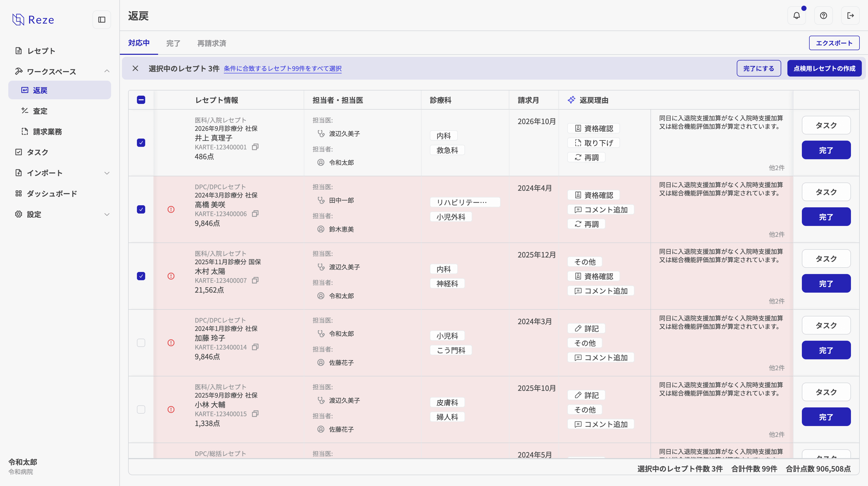Click the alert icon on the 加藤 玲子 row

(171, 343)
